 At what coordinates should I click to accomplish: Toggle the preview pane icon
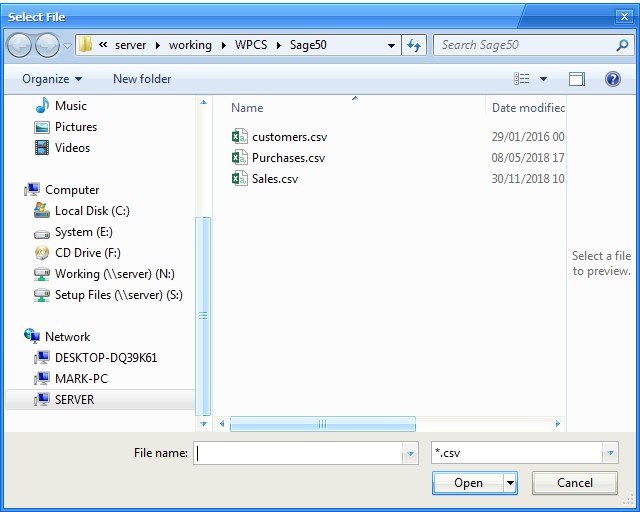click(577, 79)
